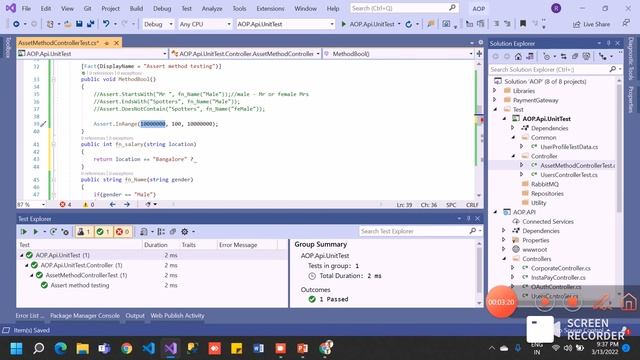Undo the last edit with the Undo icon
Image resolution: width=640 pixels, height=360 pixels.
(106, 24)
